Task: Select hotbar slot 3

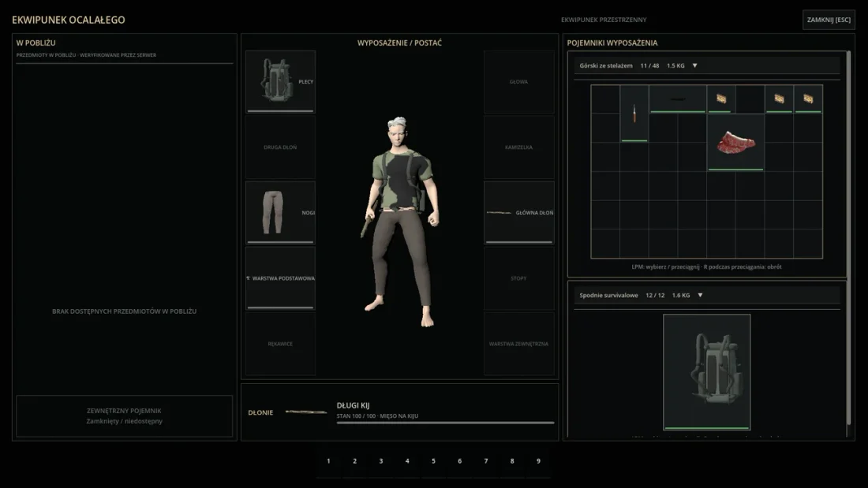Action: coord(381,461)
